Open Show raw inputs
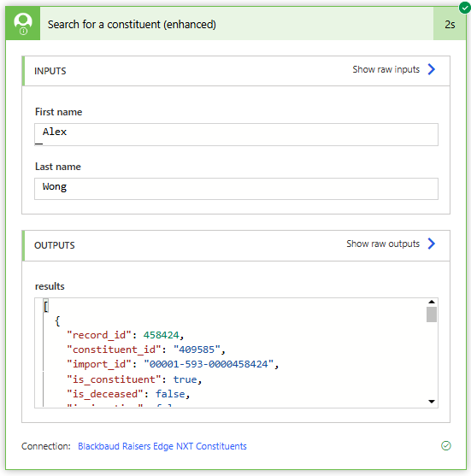Screen dimensions: 471x476 (x=386, y=69)
